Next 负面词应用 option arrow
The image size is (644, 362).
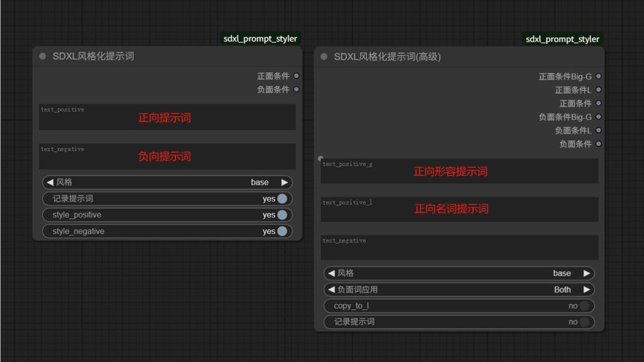coord(587,290)
